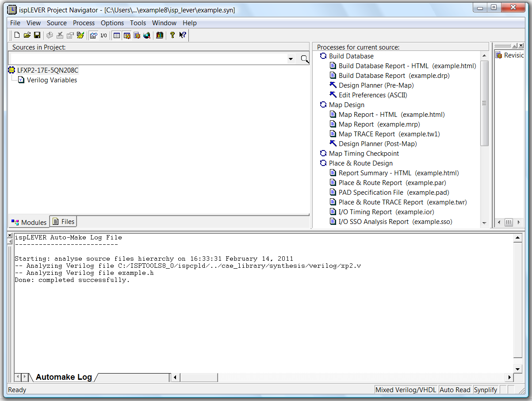Click the LFXP2-17E-5QN208C chip icon
532x401 pixels.
point(12,70)
